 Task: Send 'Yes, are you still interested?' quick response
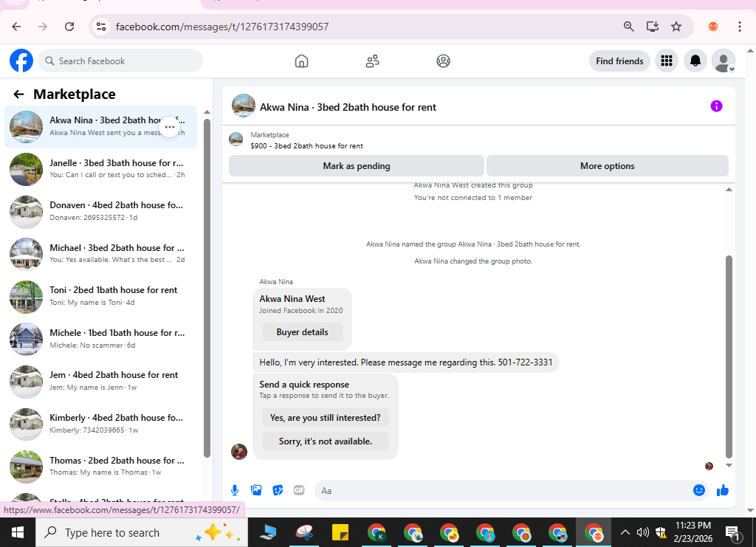click(x=326, y=418)
